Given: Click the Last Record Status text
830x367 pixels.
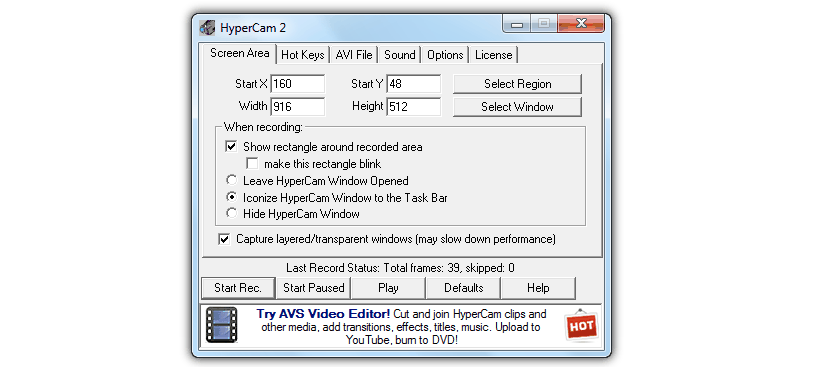Looking at the screenshot, I should [400, 268].
